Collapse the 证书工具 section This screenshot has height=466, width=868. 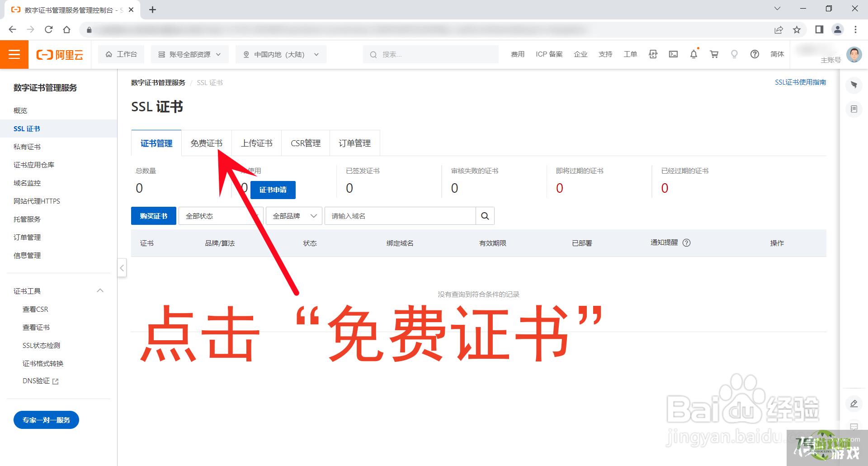click(x=100, y=291)
